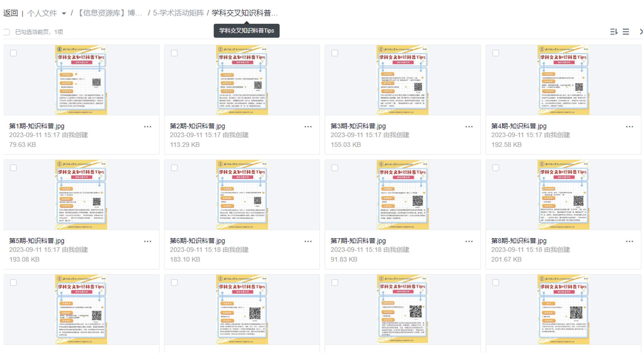Open the 个人文件 breadcrumb
The height and width of the screenshot is (359, 644).
tap(42, 13)
